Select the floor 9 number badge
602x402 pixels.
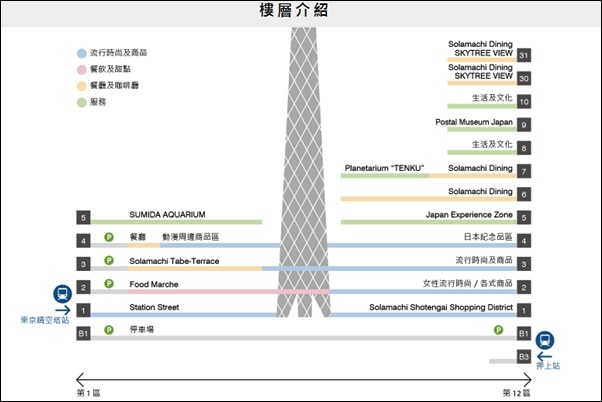(x=524, y=125)
